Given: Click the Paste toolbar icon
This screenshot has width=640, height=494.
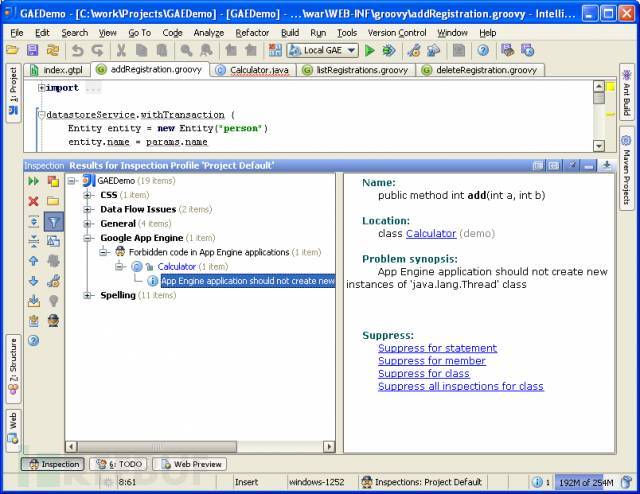Looking at the screenshot, I should click(162, 50).
